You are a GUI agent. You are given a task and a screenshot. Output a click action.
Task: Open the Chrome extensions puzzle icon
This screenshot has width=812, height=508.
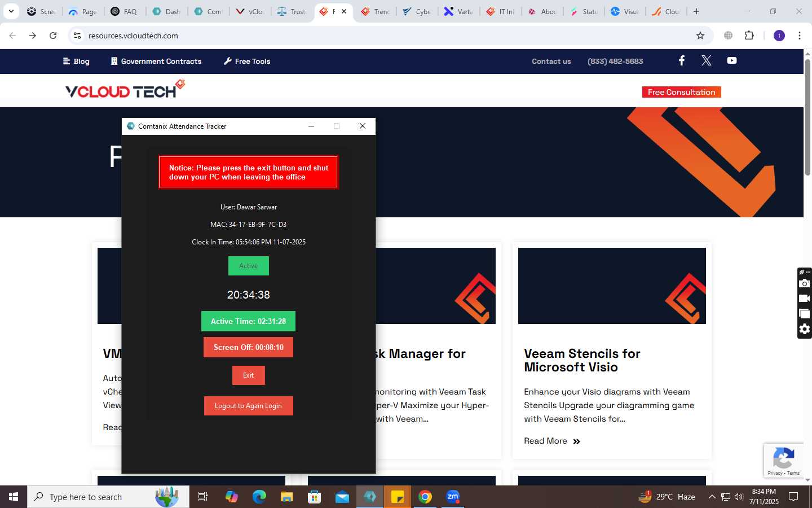click(749, 36)
